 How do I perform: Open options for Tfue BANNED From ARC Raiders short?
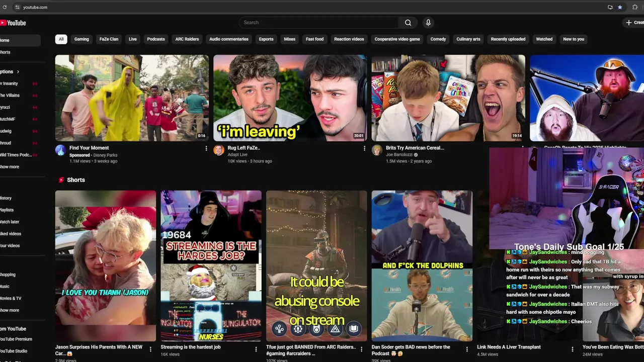(x=361, y=349)
